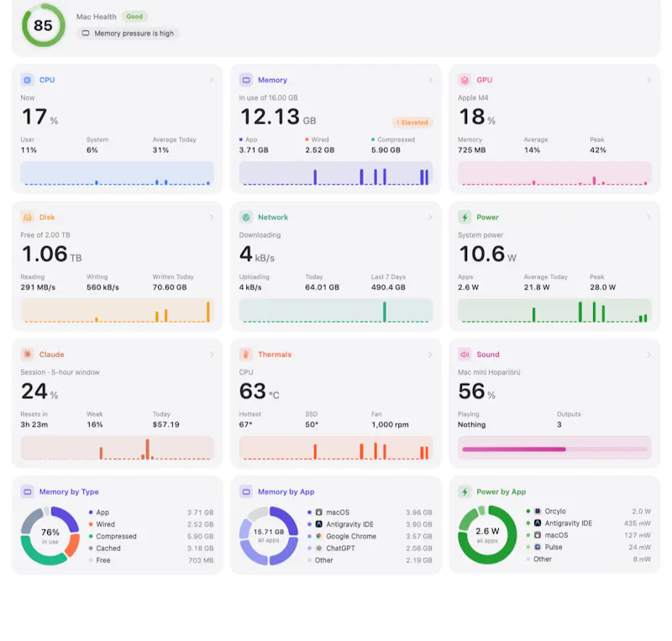Click the macOS icon in Power by App
672x641 pixels.
[x=538, y=535]
